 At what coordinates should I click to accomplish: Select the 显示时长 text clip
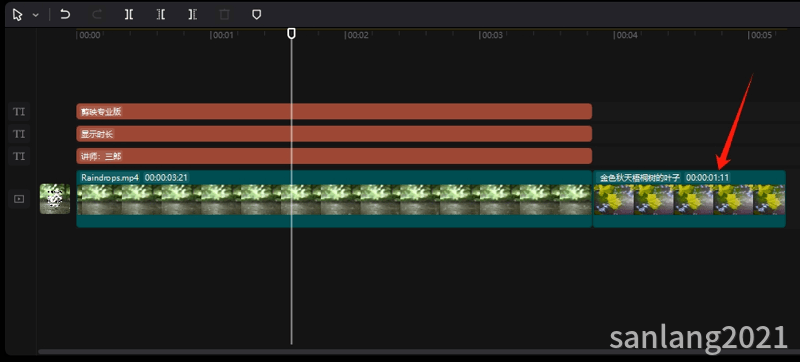coord(334,134)
